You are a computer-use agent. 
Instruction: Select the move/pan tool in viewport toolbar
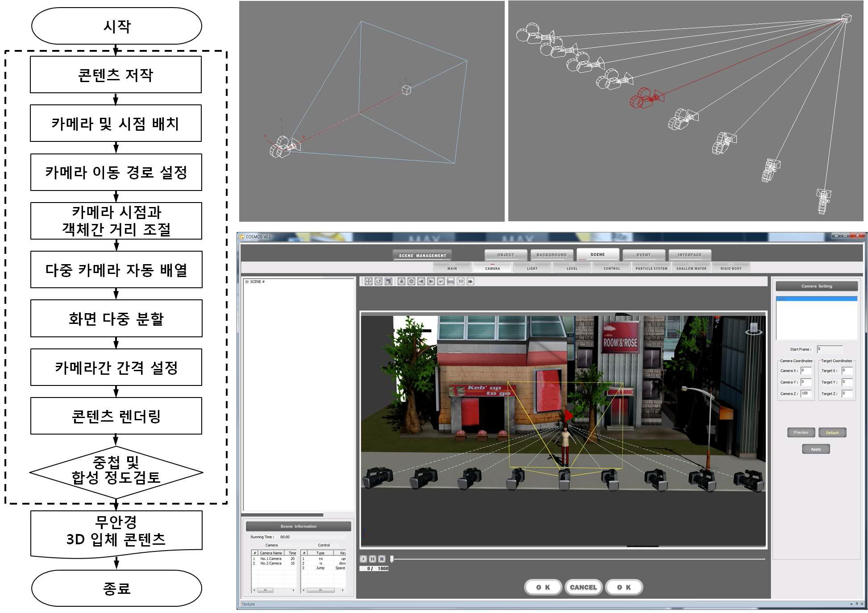pyautogui.click(x=368, y=282)
